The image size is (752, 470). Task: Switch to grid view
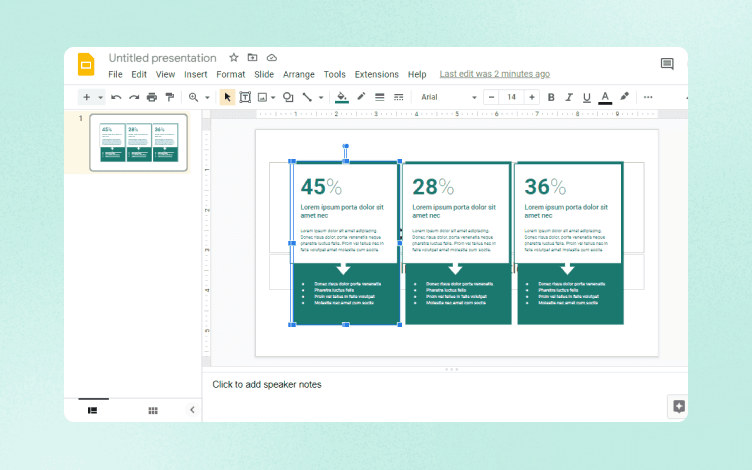pos(153,411)
